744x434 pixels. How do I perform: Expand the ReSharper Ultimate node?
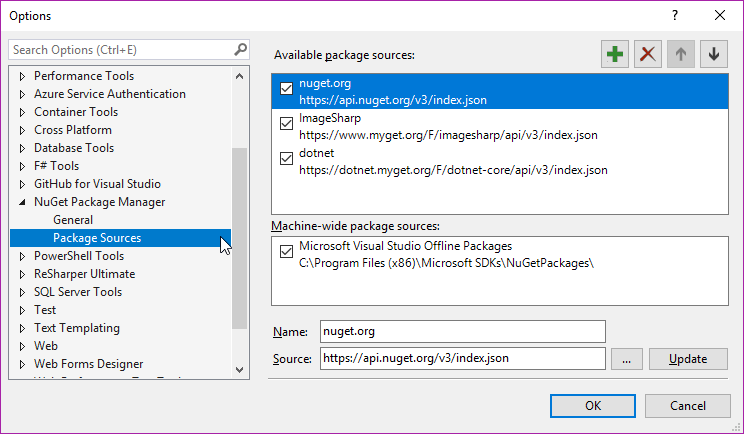[23, 274]
